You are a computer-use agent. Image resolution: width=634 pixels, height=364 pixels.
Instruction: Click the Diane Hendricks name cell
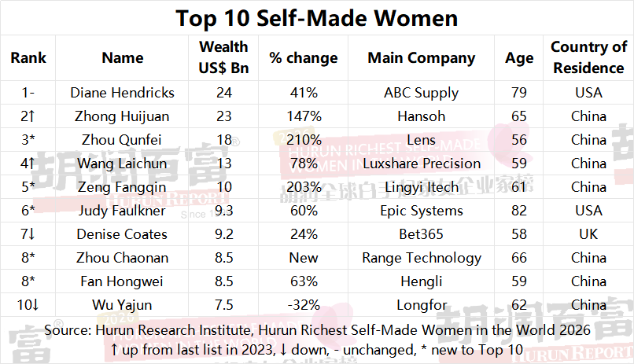(x=123, y=93)
